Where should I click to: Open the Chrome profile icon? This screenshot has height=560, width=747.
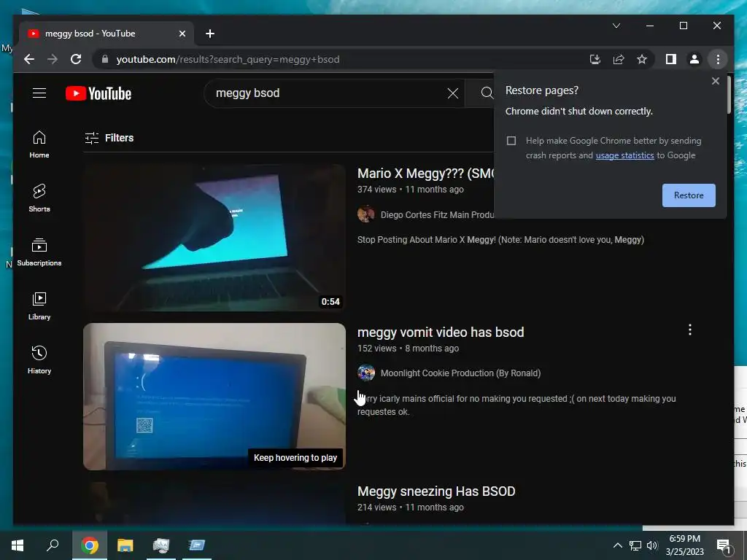pos(694,59)
